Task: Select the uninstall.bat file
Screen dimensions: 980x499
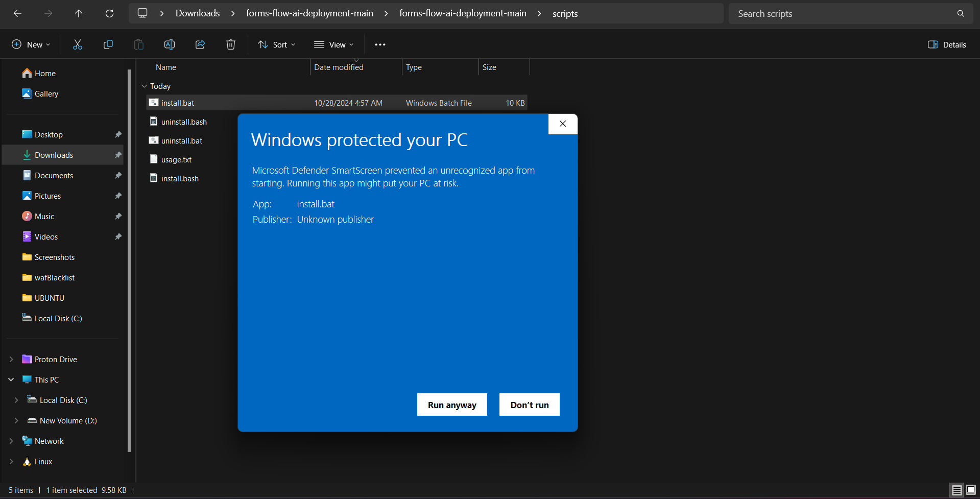Action: click(176, 140)
